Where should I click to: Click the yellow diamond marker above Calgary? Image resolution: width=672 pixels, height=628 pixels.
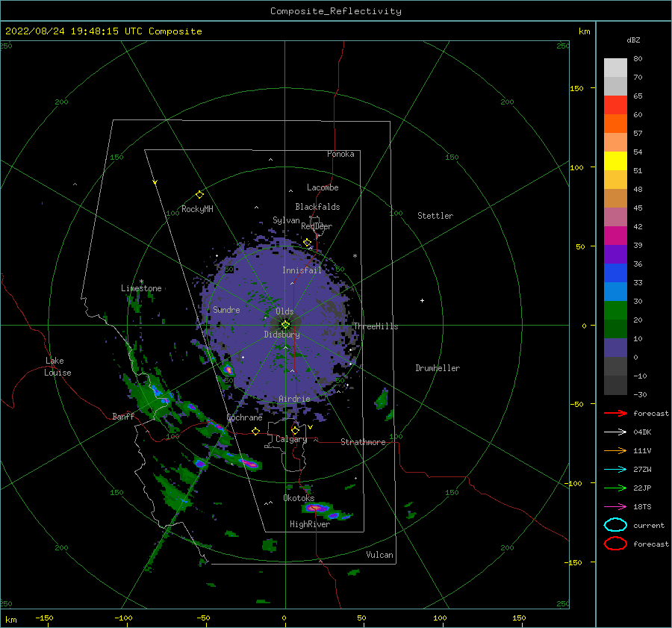[x=295, y=430]
